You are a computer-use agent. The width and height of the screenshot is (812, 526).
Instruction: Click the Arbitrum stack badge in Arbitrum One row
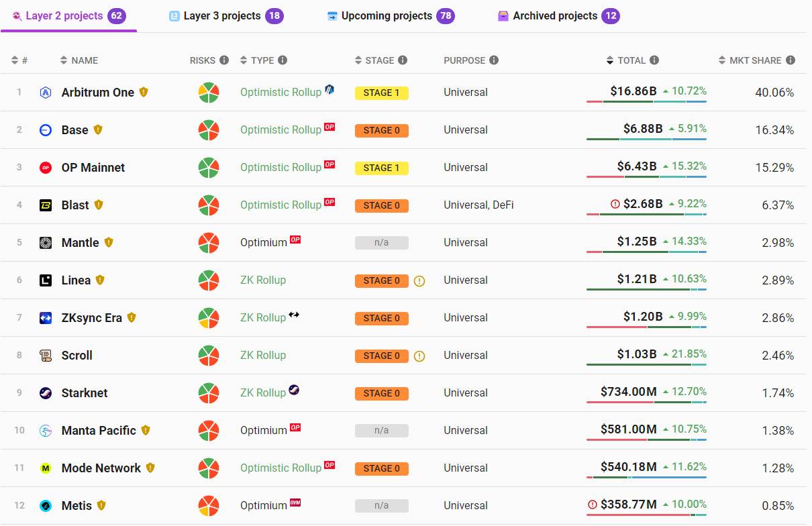click(x=329, y=89)
